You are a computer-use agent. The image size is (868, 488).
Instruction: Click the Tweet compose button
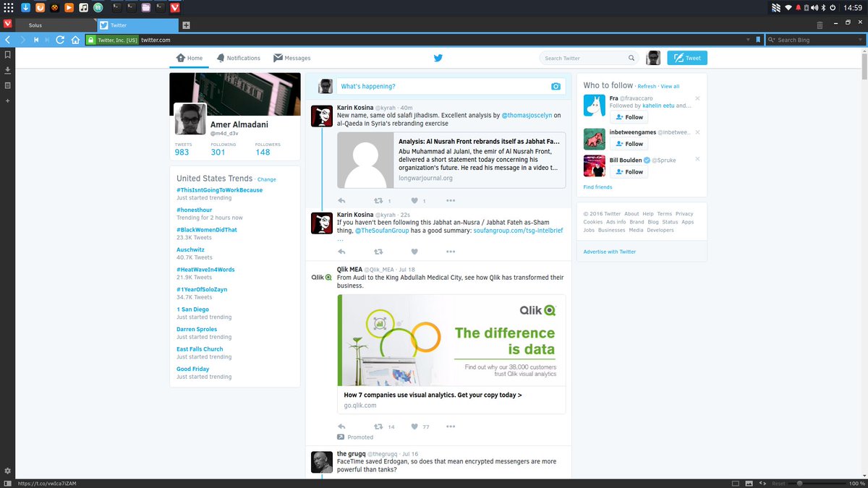(x=687, y=59)
